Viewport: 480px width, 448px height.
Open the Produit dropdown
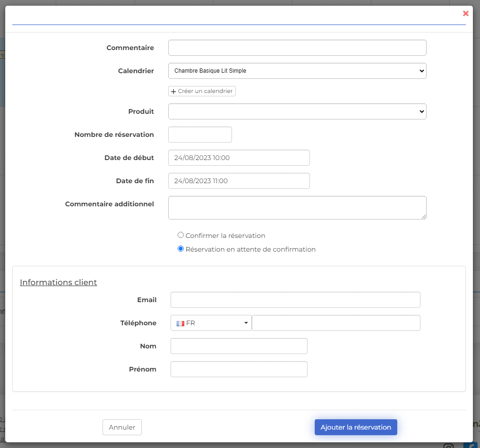pos(297,111)
